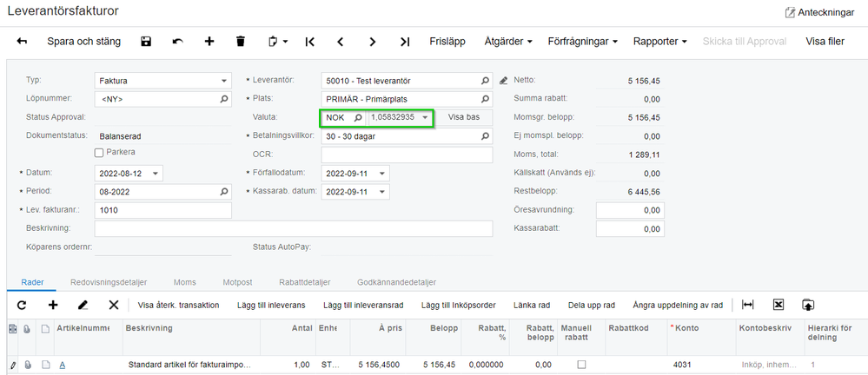The width and height of the screenshot is (868, 375).
Task: Toggle the Parkera checkbox
Action: point(99,152)
